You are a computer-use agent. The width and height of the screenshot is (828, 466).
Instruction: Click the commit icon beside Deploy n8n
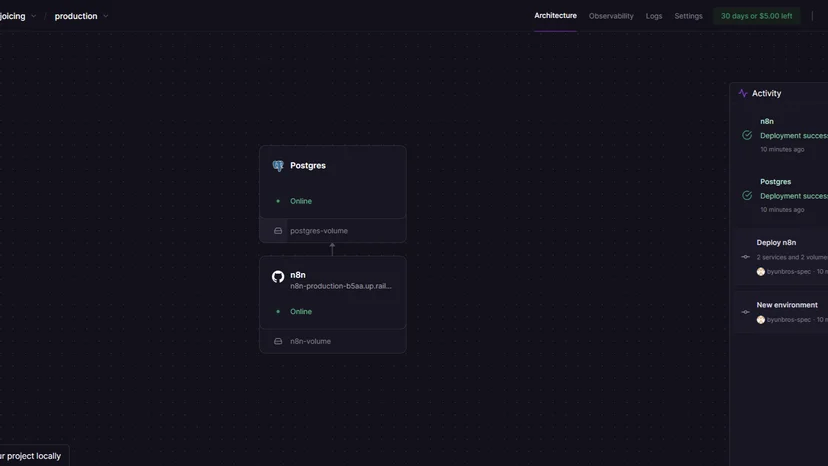tap(745, 257)
